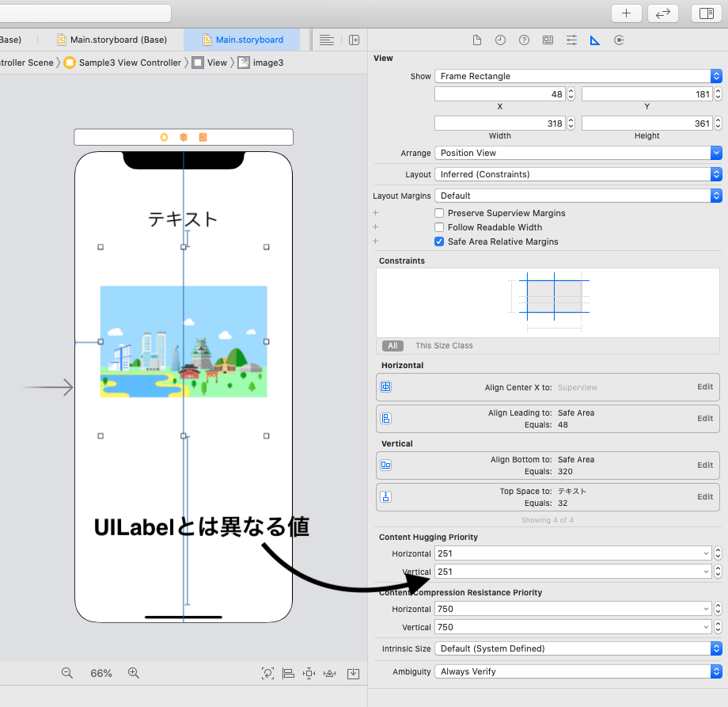
Task: Click the Align Leading constraint icon
Action: click(386, 419)
